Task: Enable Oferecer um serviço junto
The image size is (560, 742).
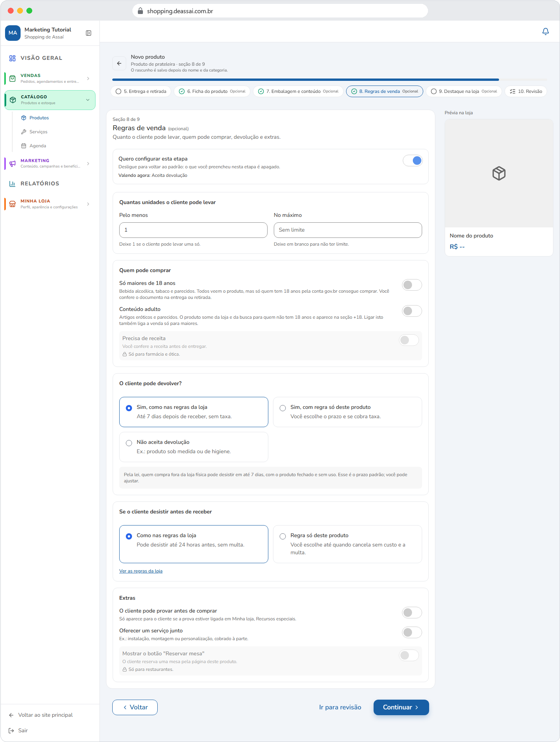Action: click(412, 632)
